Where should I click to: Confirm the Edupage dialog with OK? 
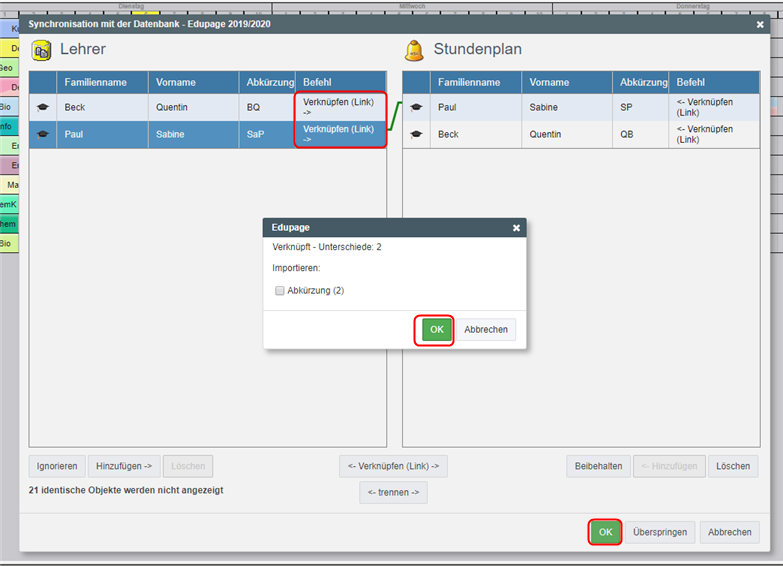[436, 330]
